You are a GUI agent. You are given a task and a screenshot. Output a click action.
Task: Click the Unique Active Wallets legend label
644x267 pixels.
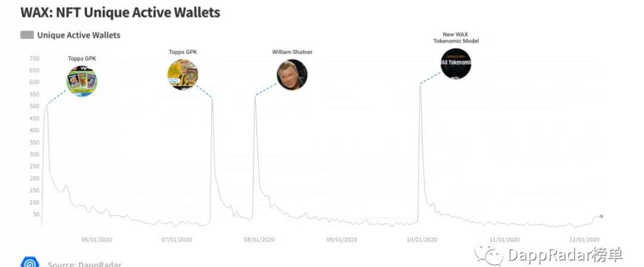pyautogui.click(x=79, y=35)
